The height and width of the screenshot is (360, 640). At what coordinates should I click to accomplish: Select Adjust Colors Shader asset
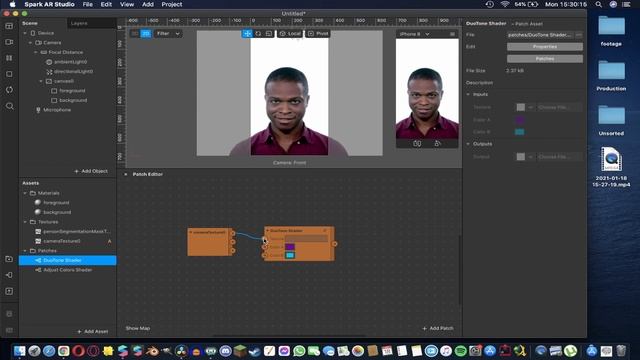point(67,270)
